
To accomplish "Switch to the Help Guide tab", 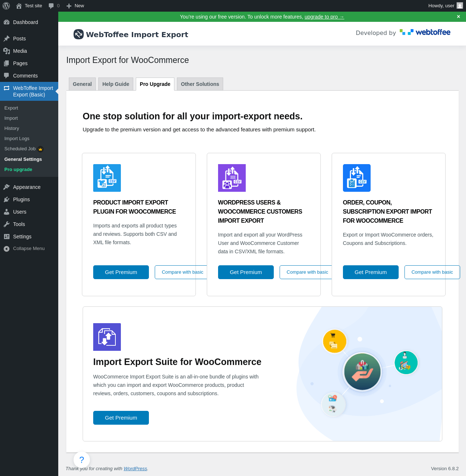I will pos(116,84).
